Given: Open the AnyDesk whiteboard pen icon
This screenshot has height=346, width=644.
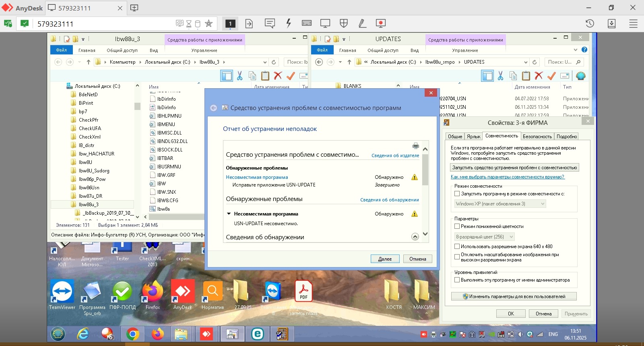Looking at the screenshot, I should point(362,24).
